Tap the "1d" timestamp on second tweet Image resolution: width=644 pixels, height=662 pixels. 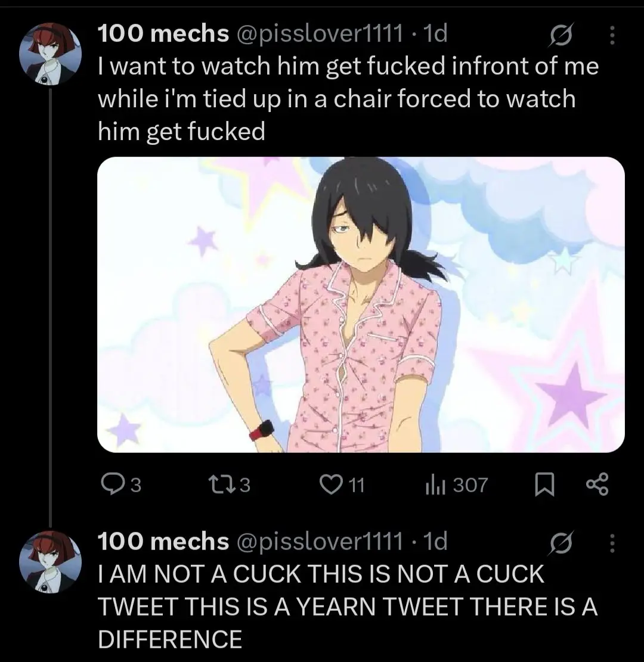pyautogui.click(x=434, y=541)
